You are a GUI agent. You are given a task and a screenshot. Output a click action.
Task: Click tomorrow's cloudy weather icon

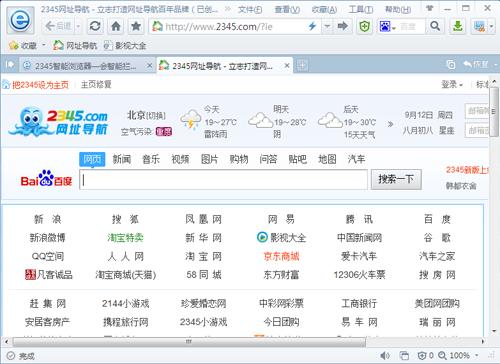[260, 120]
